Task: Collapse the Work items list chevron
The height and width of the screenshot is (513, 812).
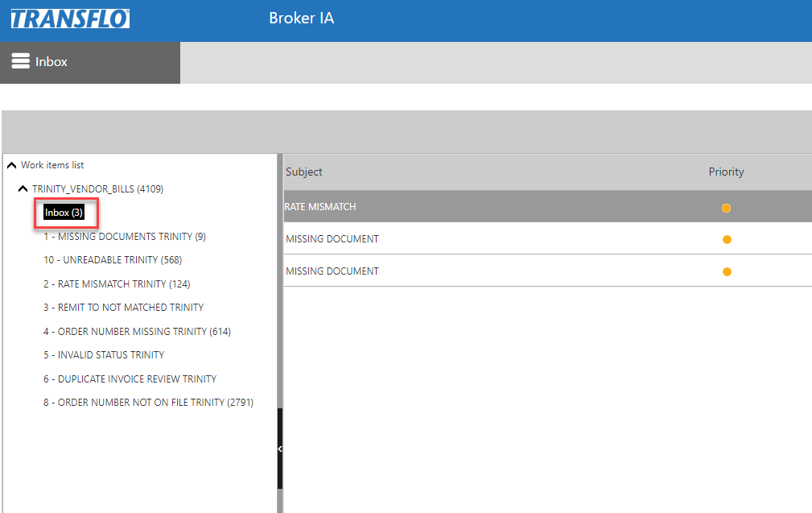Action: click(11, 165)
